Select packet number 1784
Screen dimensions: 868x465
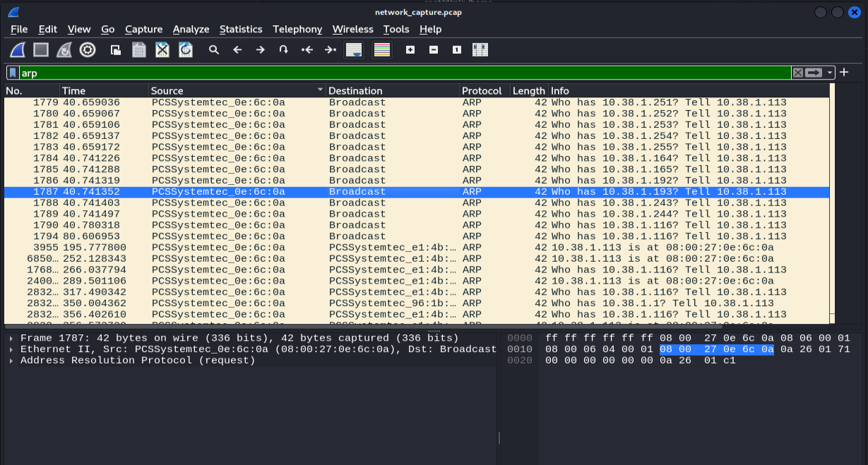(x=417, y=158)
